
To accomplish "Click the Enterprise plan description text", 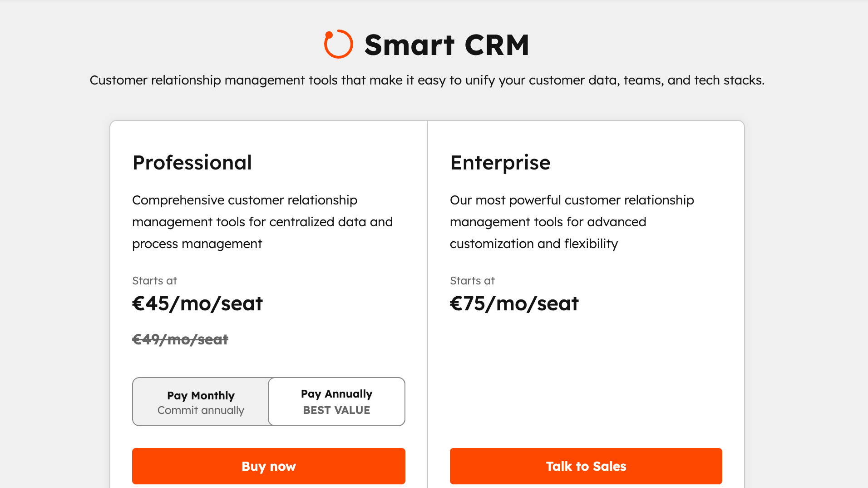I will 572,222.
